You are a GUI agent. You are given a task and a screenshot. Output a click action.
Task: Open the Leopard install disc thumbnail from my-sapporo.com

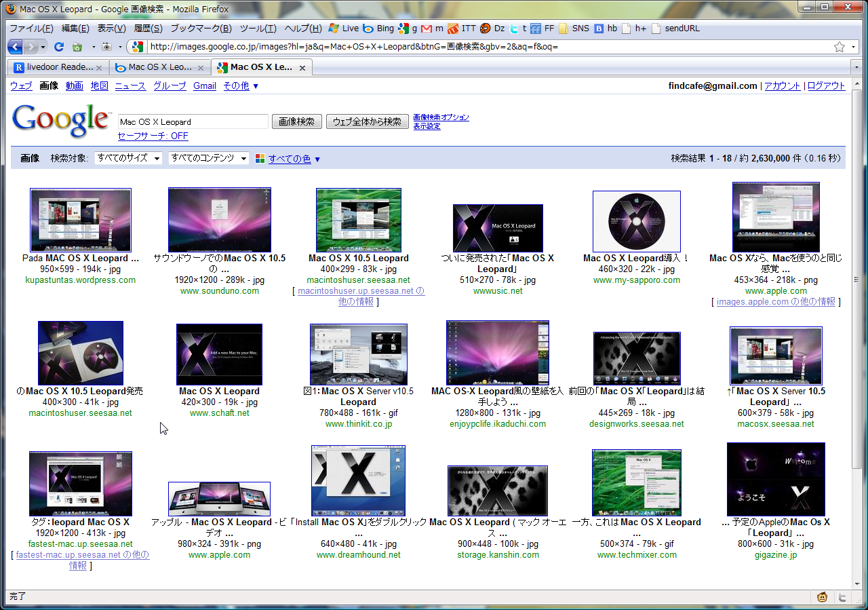tap(637, 221)
